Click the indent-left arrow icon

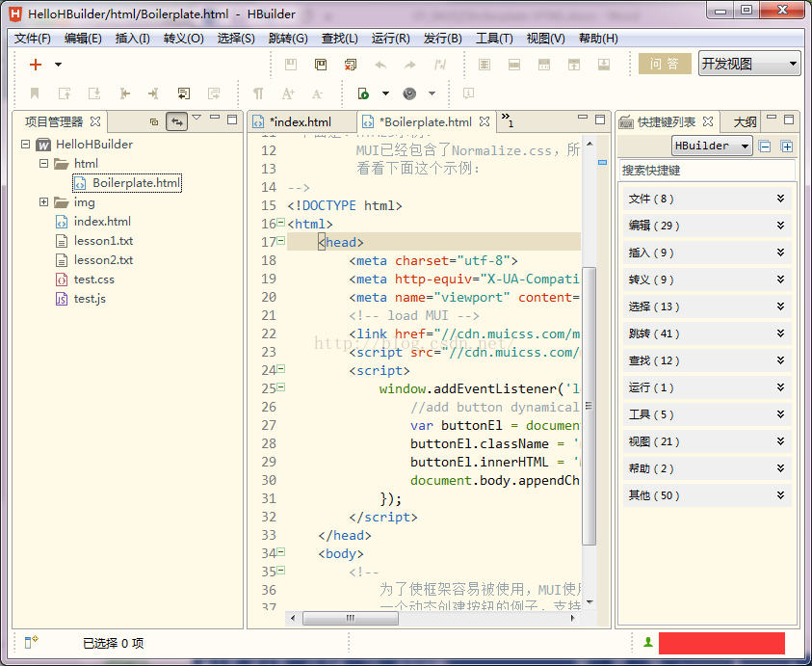[125, 93]
